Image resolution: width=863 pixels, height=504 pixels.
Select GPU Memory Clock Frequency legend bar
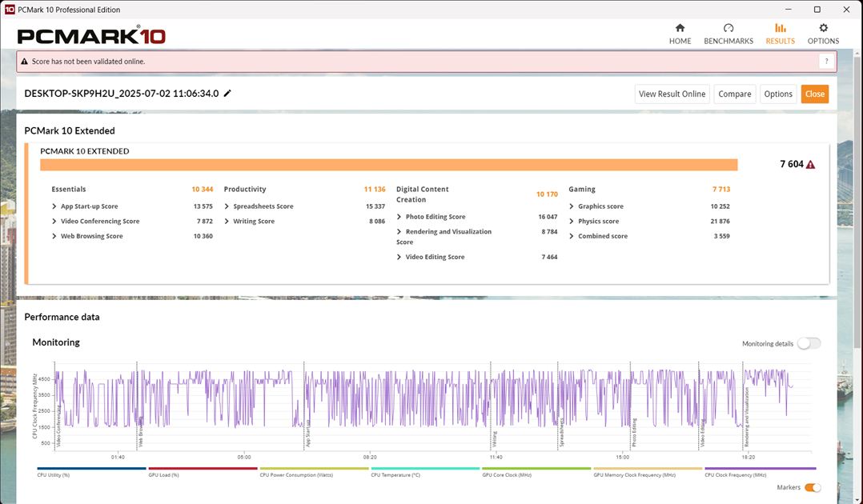pyautogui.click(x=648, y=469)
